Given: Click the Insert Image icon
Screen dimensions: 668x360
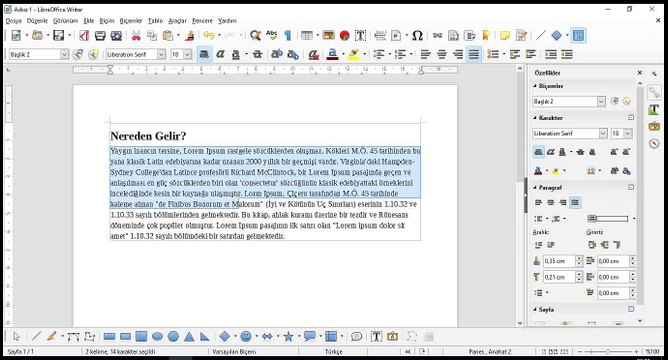Looking at the screenshot, I should [x=328, y=35].
